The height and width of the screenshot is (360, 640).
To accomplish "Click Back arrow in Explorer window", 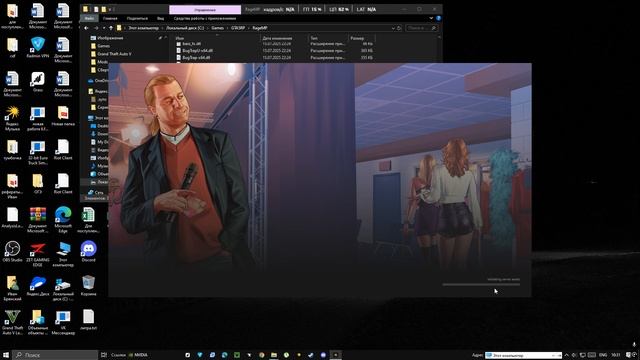I will pos(86,28).
